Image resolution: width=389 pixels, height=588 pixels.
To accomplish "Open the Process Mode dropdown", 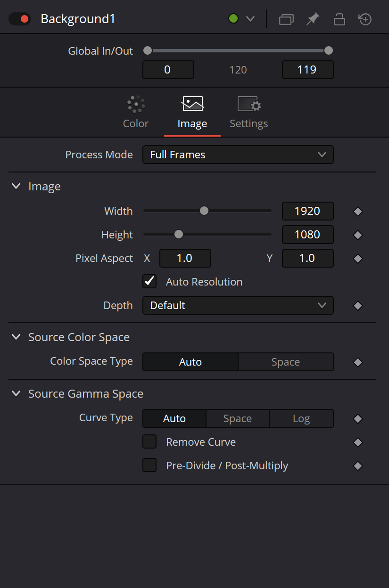I will point(238,155).
